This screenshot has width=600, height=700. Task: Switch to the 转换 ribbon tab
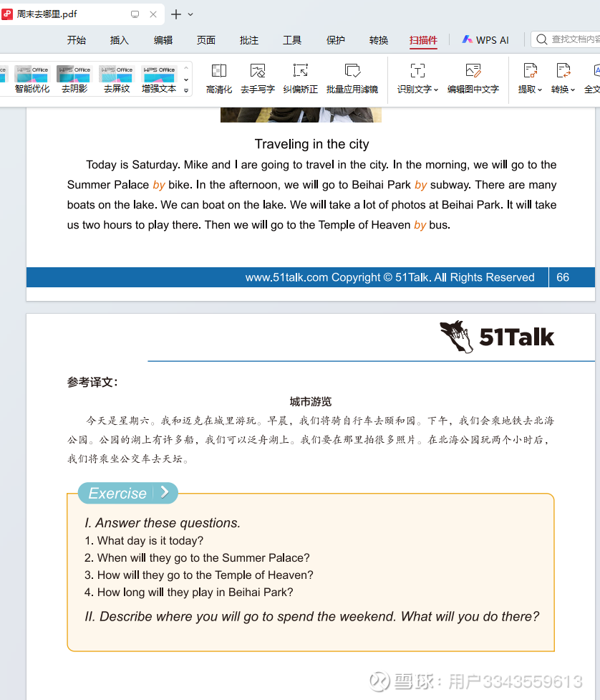[379, 40]
